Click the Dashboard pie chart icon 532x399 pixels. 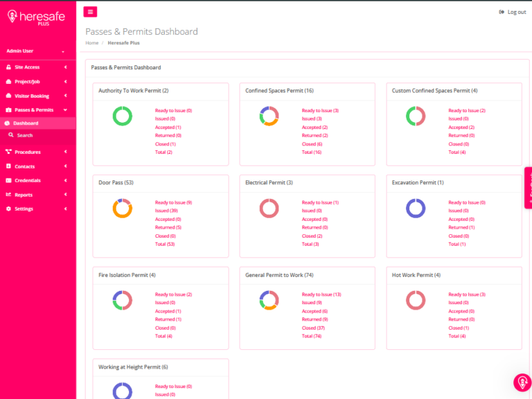[7, 123]
